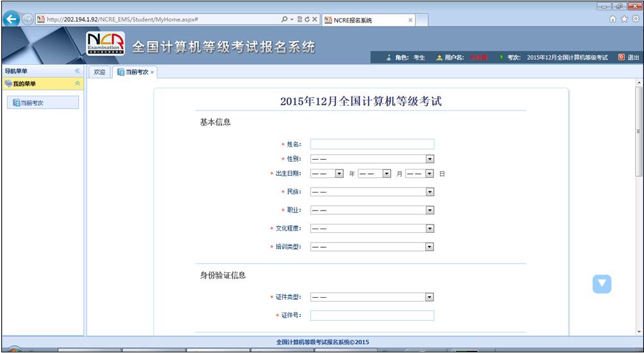The width and height of the screenshot is (644, 353).
Task: Click the 基本信息 section heading
Action: tap(216, 123)
